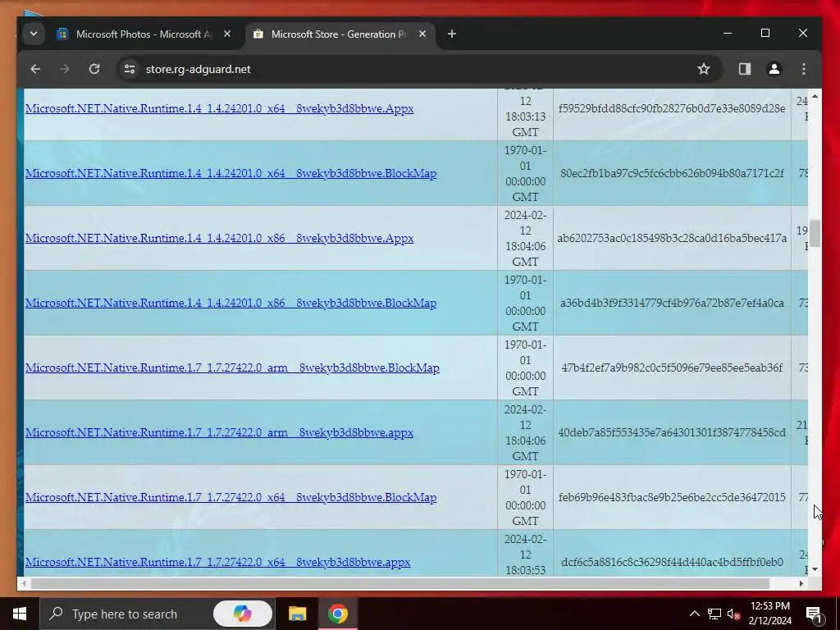Reload the store.rg-adguard.net page
This screenshot has width=840, height=630.
pos(94,69)
